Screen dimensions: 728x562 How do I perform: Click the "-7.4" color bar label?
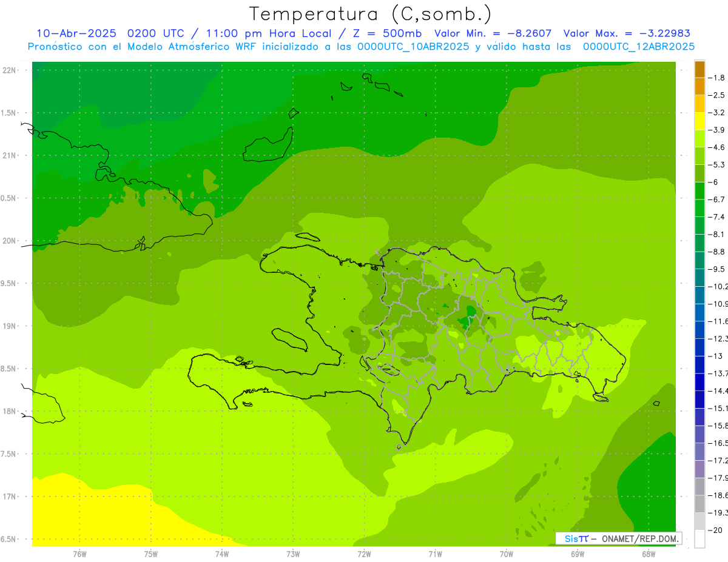click(x=717, y=217)
